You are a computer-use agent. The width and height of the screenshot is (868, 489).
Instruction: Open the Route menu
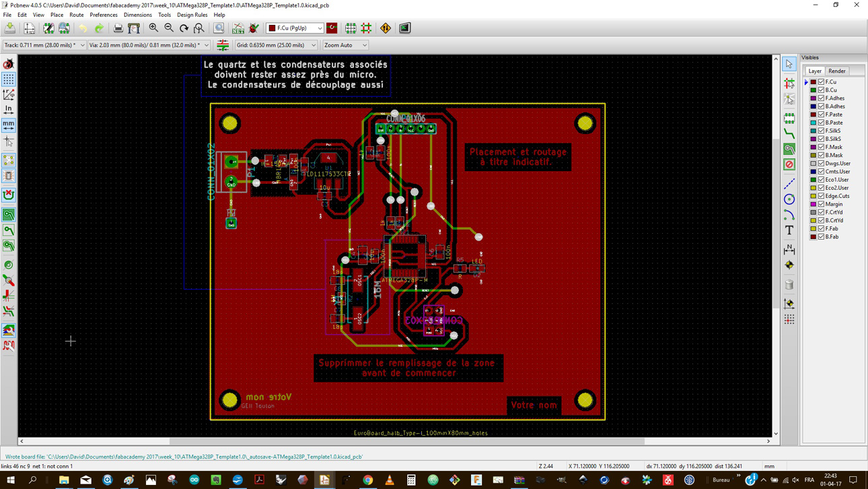pos(77,15)
